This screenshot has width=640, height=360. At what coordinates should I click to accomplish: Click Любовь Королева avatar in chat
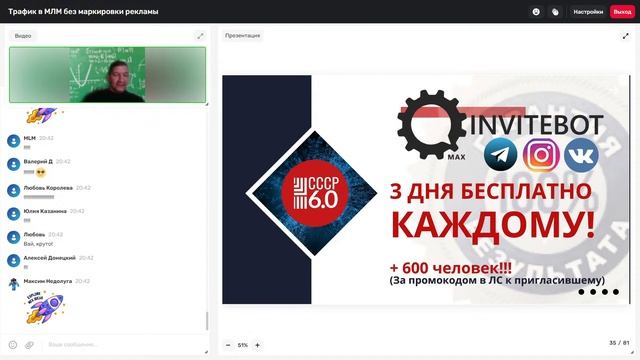pos(13,191)
